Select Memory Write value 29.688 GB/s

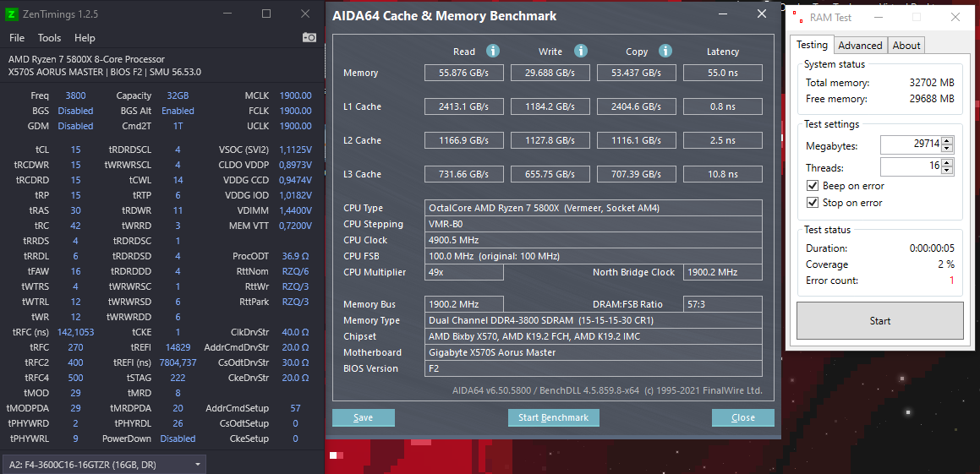550,73
